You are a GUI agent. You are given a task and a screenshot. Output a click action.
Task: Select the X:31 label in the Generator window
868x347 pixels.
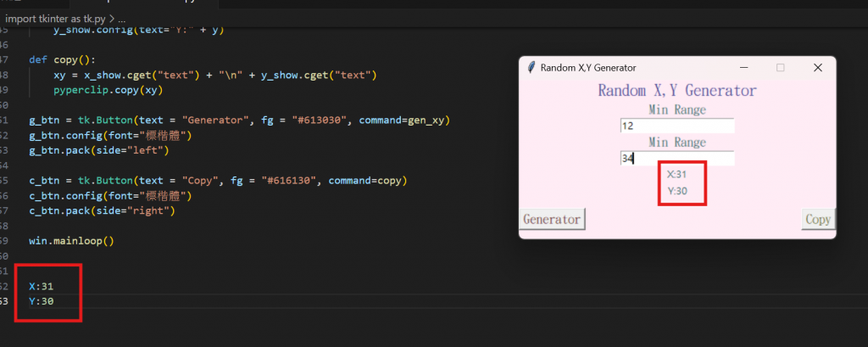click(x=676, y=174)
